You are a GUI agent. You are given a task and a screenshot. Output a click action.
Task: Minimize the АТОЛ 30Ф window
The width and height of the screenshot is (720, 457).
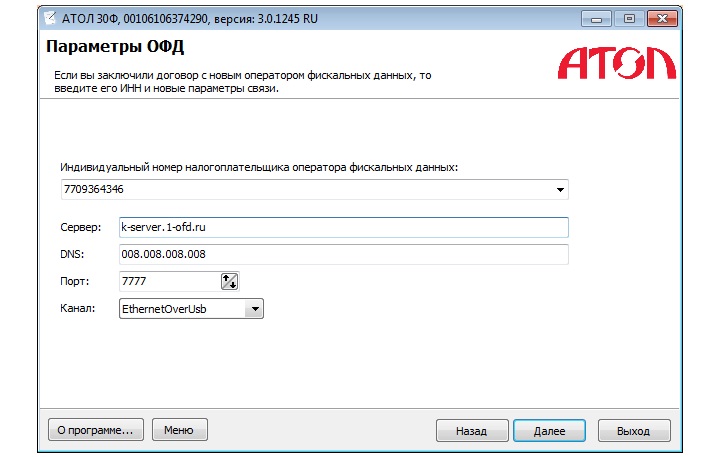pos(596,19)
